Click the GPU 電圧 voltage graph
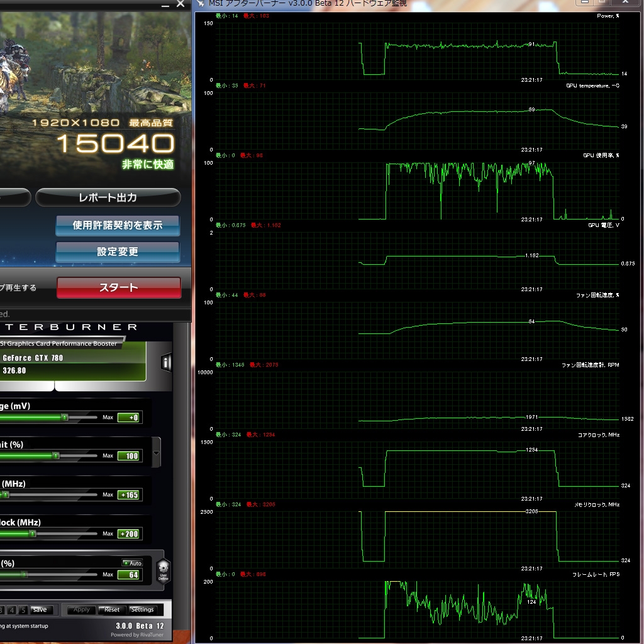Screen dimensions: 644x644 tap(417, 261)
